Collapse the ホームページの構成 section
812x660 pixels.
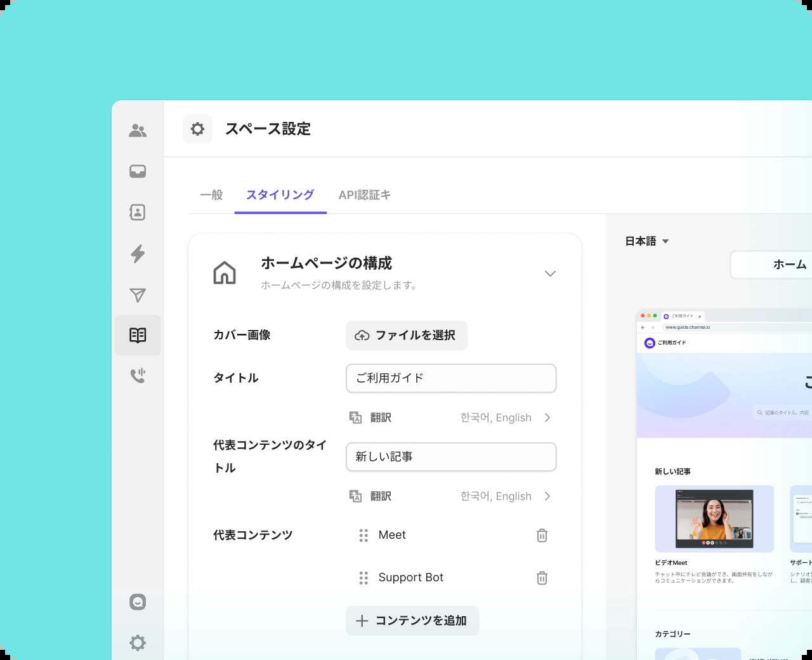pos(550,274)
